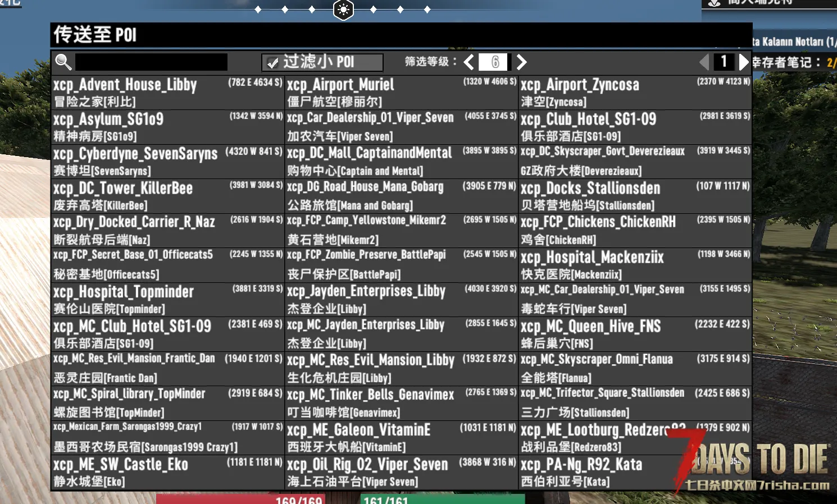Pick xcp_MC_Queen_Hive_FNS entry
Screen dimensions: 837x504
point(635,335)
